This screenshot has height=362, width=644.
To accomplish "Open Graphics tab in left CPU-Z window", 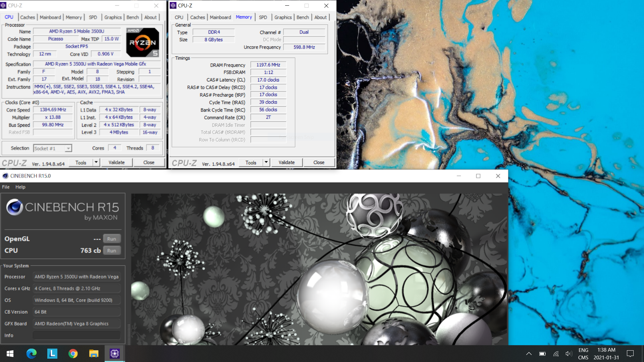I will click(x=113, y=17).
